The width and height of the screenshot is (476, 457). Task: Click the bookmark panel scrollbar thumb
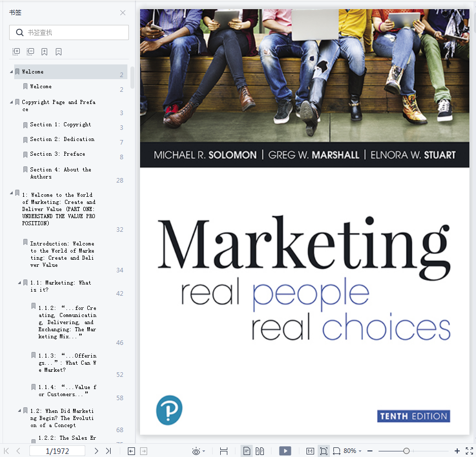tap(132, 78)
